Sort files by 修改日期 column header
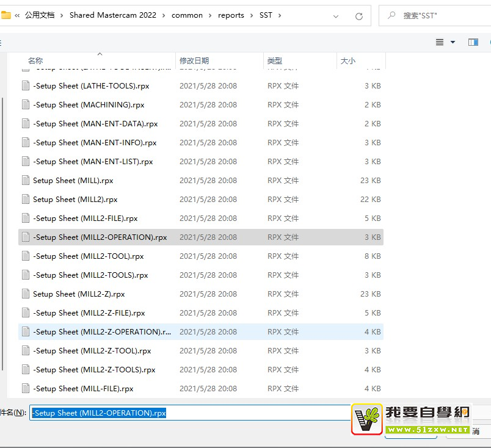Image resolution: width=491 pixels, height=448 pixels. tap(194, 61)
